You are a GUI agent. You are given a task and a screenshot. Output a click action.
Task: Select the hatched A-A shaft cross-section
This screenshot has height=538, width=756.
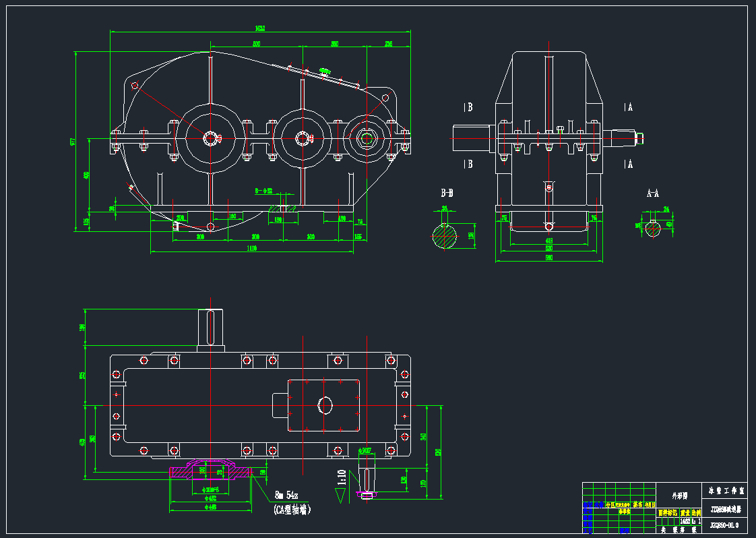point(653,229)
